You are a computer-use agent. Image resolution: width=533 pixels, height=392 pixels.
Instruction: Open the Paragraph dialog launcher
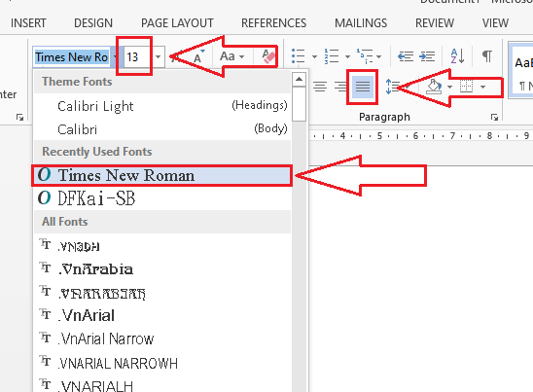[x=494, y=118]
